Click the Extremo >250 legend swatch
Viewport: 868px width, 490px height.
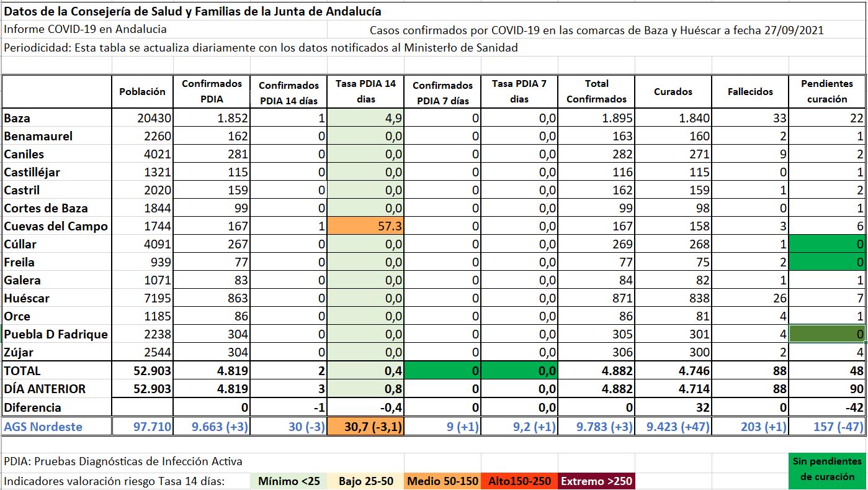click(x=596, y=481)
